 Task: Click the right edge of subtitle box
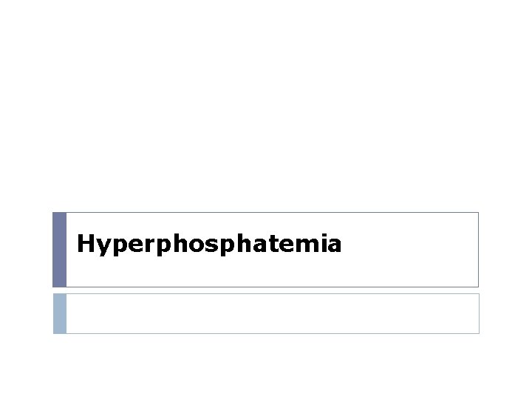[x=479, y=313]
